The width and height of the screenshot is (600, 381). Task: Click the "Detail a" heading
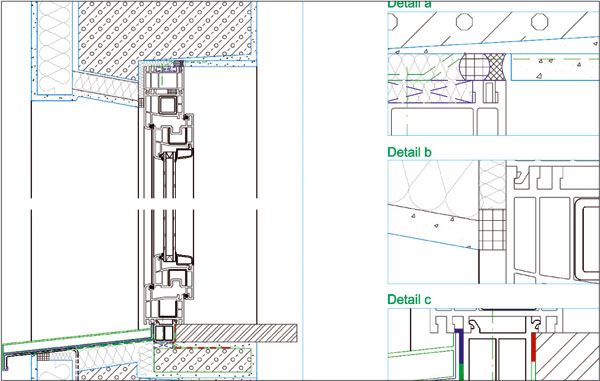(x=409, y=4)
